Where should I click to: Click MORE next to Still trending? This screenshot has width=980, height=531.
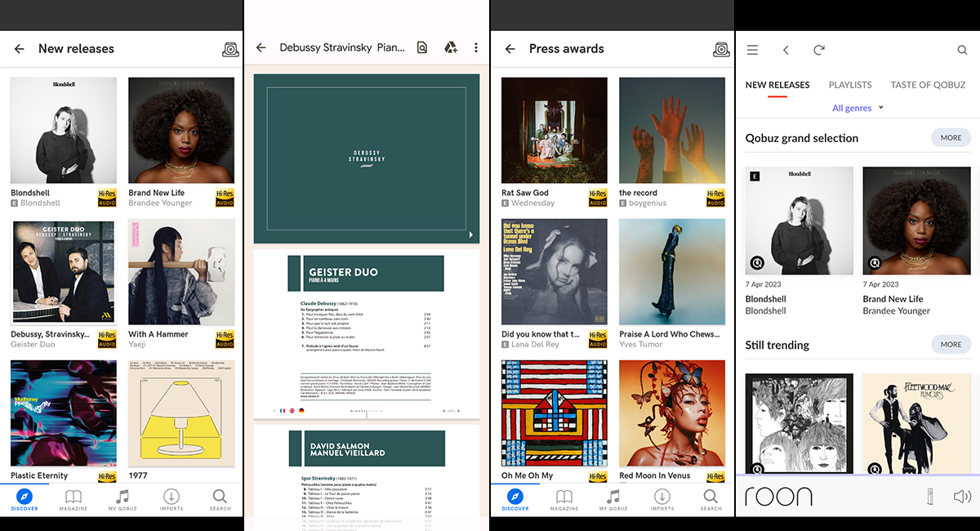[x=951, y=345]
